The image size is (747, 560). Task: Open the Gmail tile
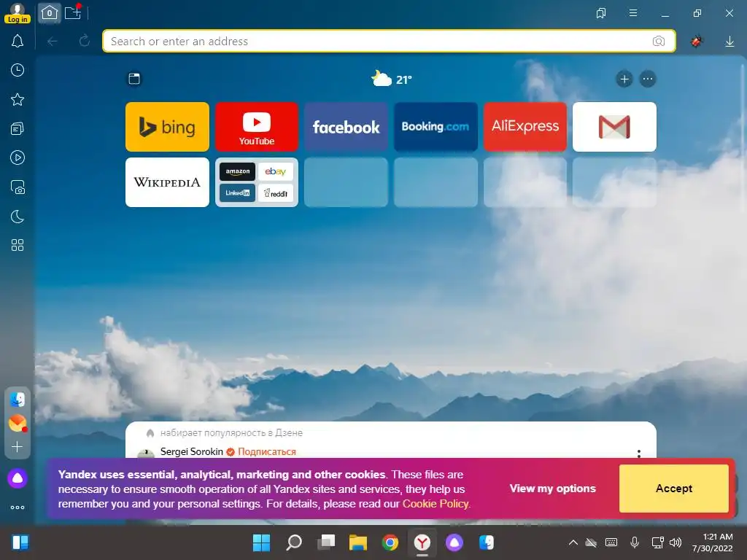click(x=614, y=127)
